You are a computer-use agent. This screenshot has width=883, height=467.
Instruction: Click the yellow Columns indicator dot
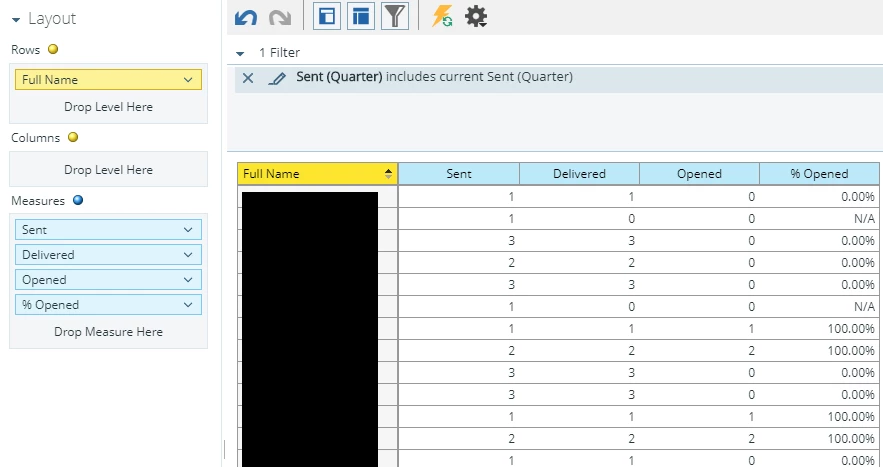click(73, 137)
